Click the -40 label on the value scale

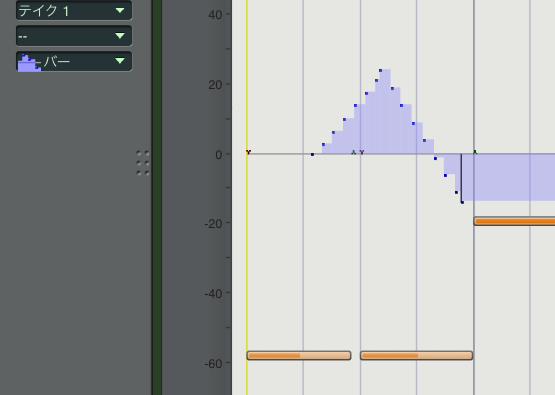pyautogui.click(x=213, y=294)
